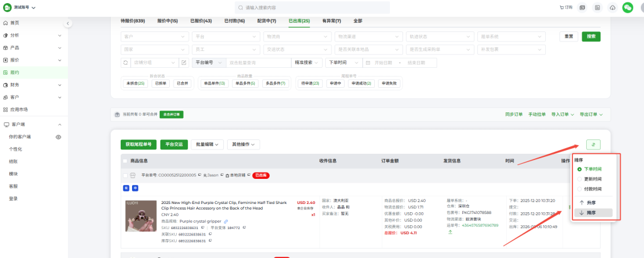Image resolution: width=644 pixels, height=258 pixels.
Task: Tick the 商品信息 select-all checkbox
Action: click(x=125, y=161)
